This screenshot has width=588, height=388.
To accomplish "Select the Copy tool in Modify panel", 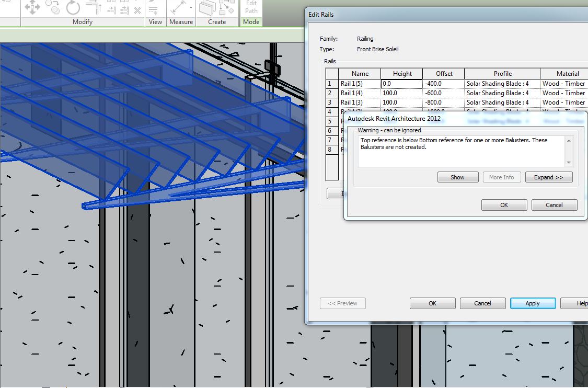I will [52, 7].
